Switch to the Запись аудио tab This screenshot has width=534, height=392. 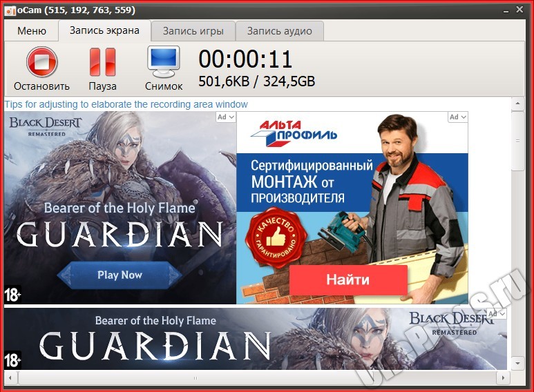[x=280, y=31]
